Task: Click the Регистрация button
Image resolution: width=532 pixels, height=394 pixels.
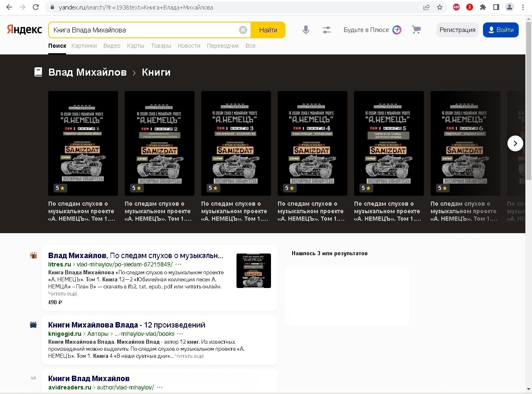Action: (457, 30)
